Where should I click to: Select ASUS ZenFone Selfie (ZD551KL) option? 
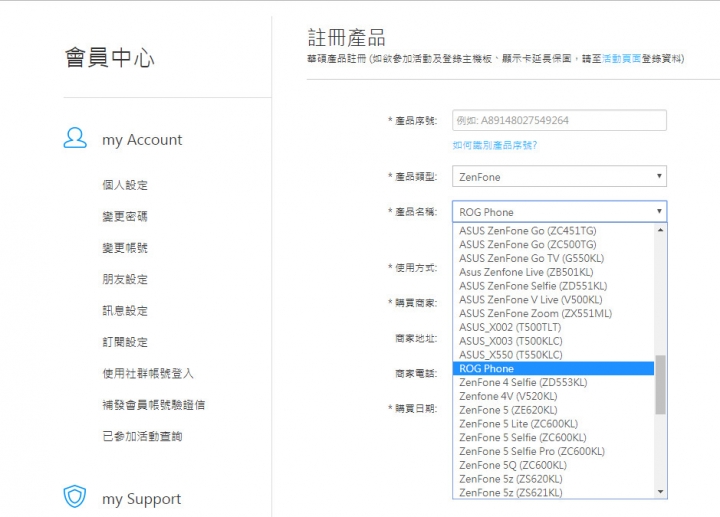pyautogui.click(x=553, y=286)
